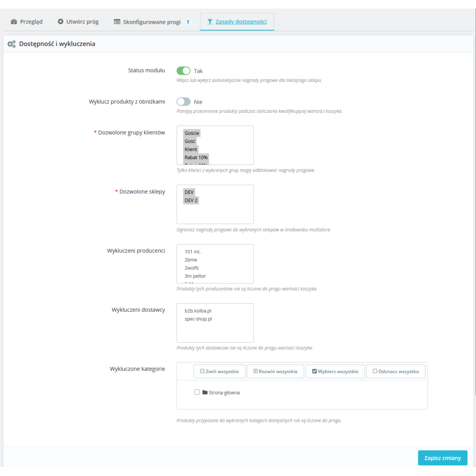Click the Zapisz zmiany button
Viewport: 476px width, 476px height.
point(442,458)
